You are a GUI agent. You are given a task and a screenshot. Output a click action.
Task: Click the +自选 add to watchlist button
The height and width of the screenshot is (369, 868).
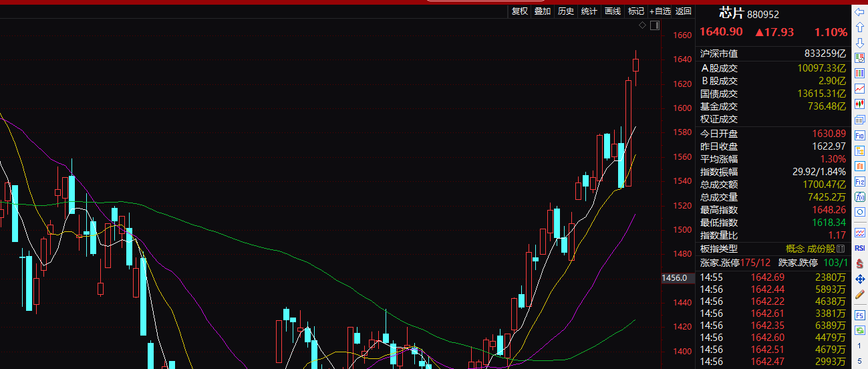660,11
